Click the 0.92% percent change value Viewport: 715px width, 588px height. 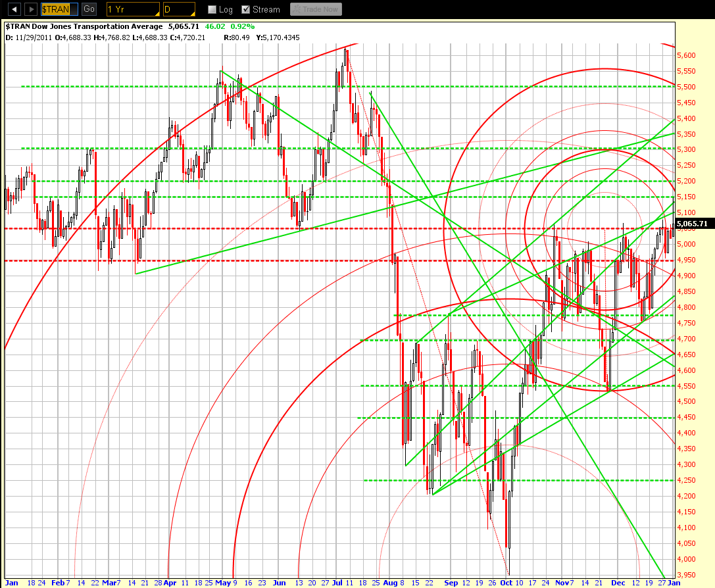click(243, 26)
